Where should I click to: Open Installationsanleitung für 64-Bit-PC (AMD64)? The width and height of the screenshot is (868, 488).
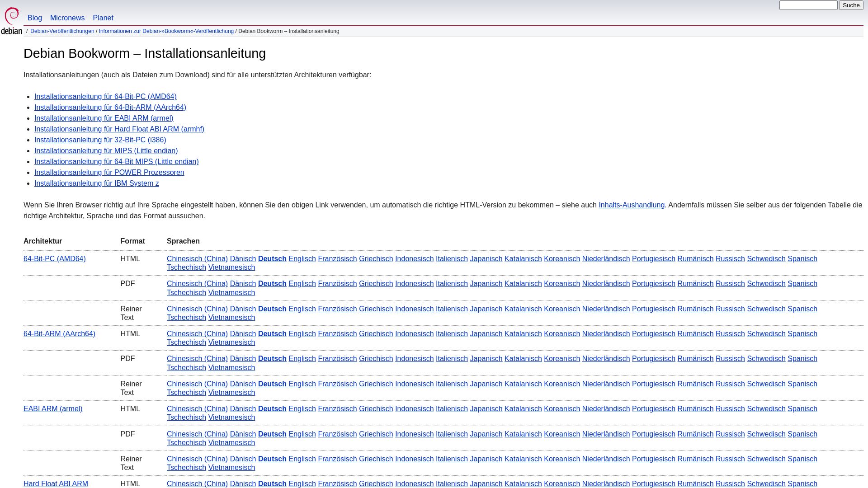105,97
